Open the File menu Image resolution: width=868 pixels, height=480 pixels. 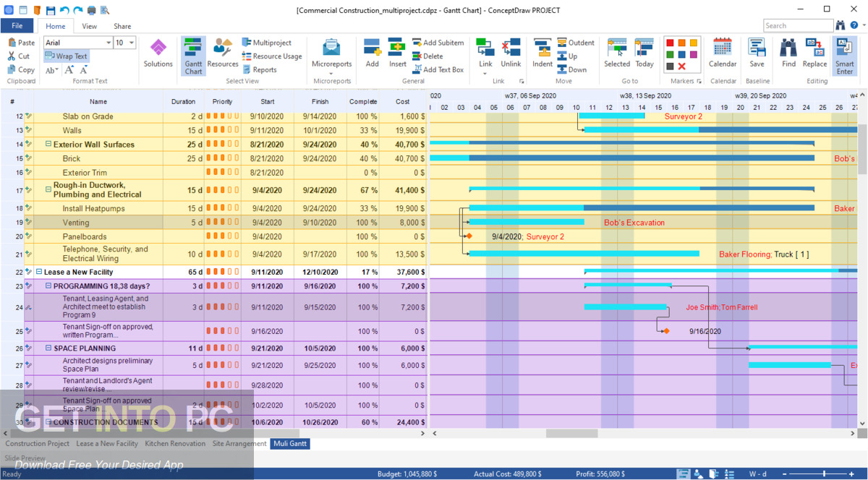coord(17,26)
